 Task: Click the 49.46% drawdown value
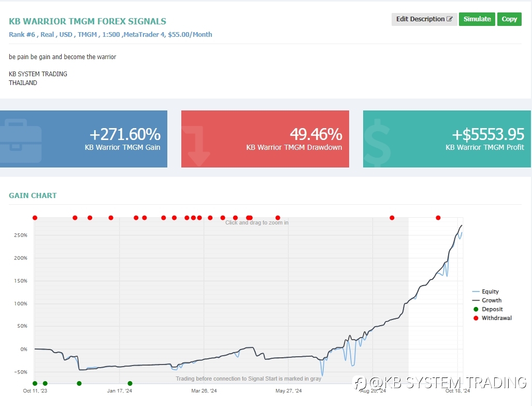[x=316, y=134]
